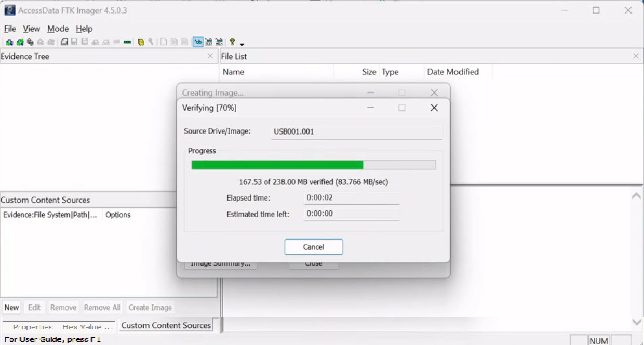
Task: Toggle automatic file view glasses icon
Action: point(198,42)
